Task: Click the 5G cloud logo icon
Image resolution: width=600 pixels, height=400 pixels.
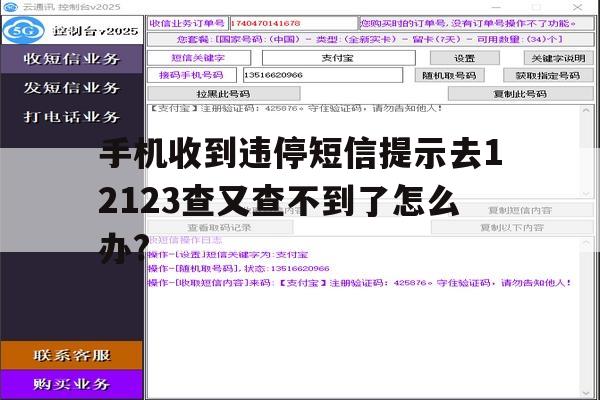Action: [23, 30]
